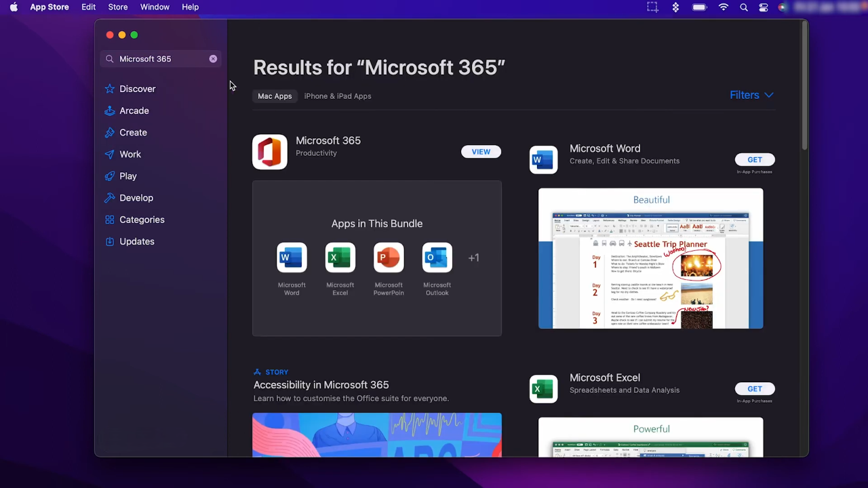Open the Store menu in the menu bar
The width and height of the screenshot is (868, 488).
[117, 7]
